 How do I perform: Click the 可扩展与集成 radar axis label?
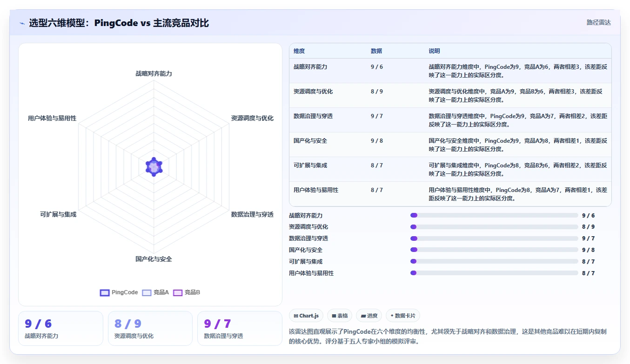coord(58,214)
